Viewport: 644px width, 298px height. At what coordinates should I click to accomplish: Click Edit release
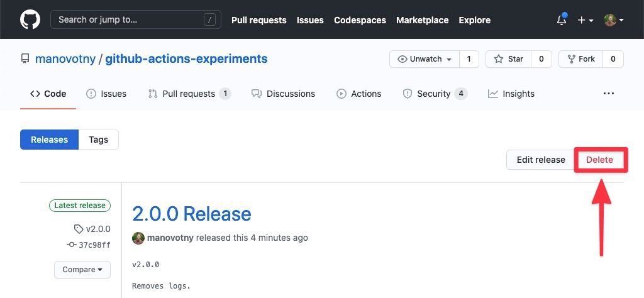pyautogui.click(x=540, y=160)
